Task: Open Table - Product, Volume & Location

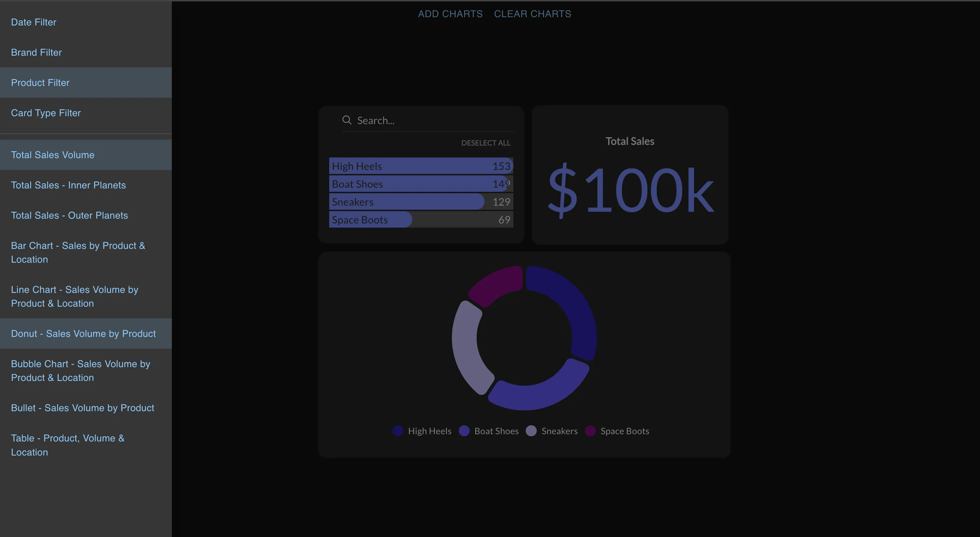Action: (x=86, y=445)
